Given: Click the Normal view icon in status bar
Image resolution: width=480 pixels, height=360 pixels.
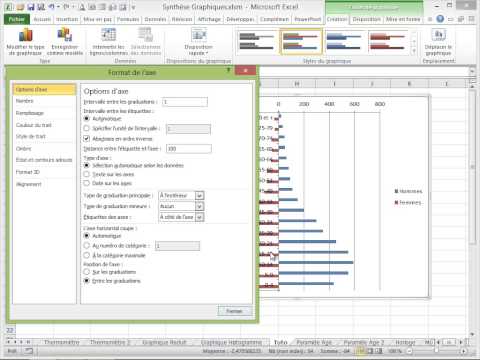Looking at the screenshot, I should (361, 351).
